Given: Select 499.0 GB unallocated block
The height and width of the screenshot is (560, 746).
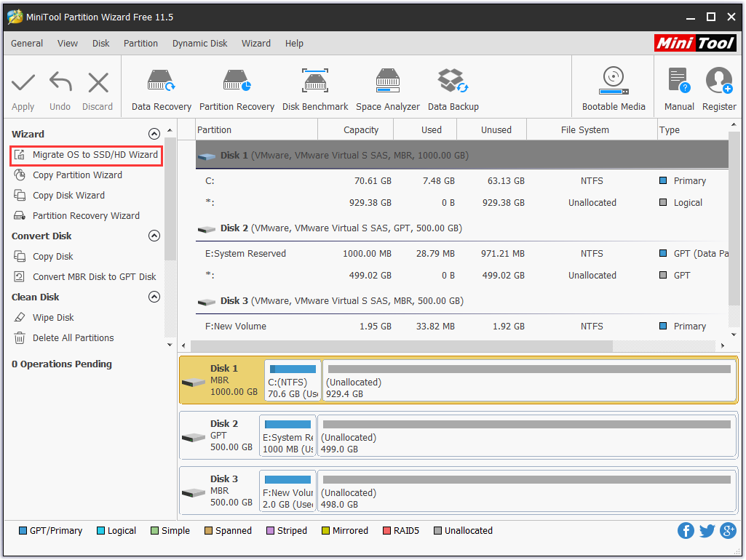Looking at the screenshot, I should click(527, 436).
